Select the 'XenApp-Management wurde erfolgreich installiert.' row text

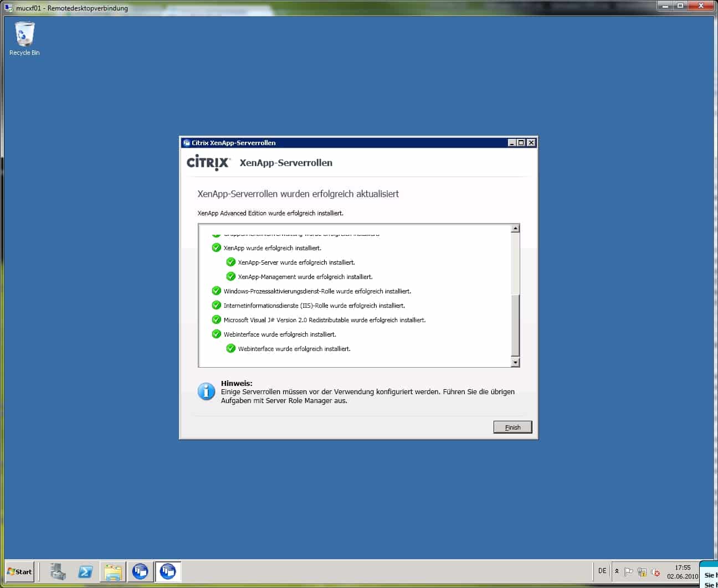pos(305,277)
